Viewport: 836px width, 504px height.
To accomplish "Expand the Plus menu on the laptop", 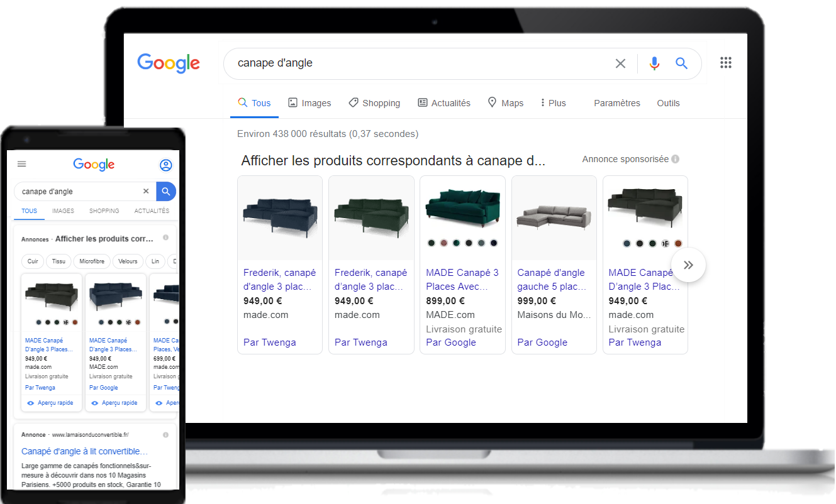I will [x=554, y=103].
